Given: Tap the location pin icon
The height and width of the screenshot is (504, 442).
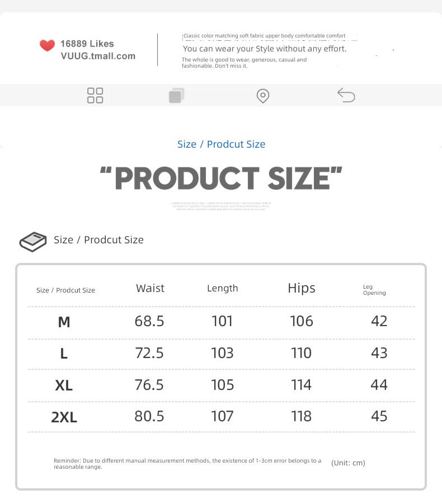Looking at the screenshot, I should tap(263, 96).
